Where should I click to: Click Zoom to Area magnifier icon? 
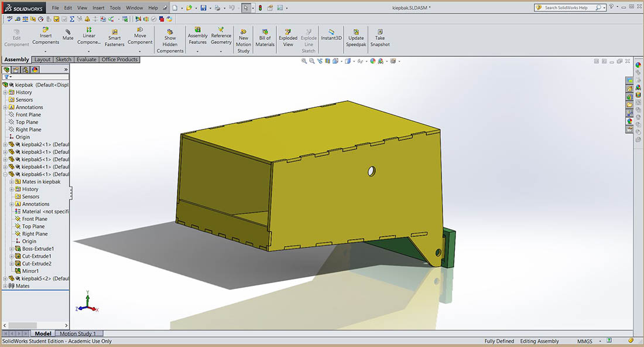[311, 61]
